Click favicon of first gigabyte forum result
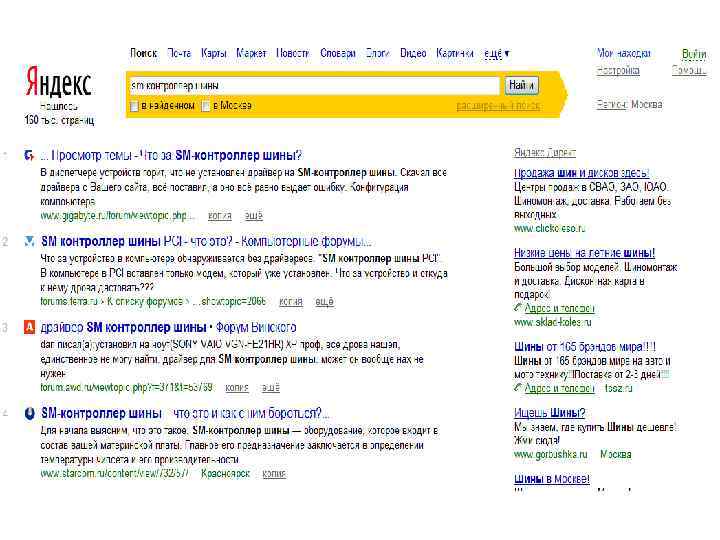Viewport: 720px width, 540px height. coord(29,156)
